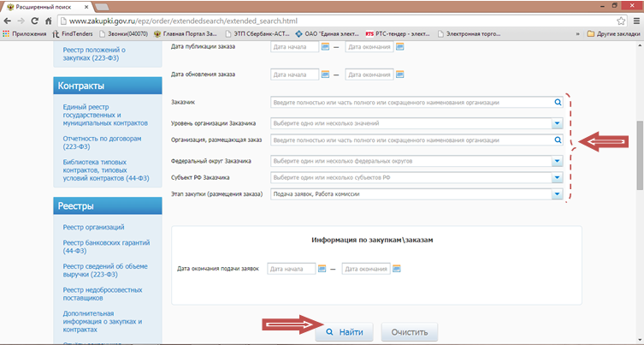Expand Федеральный округ Заказчика dropdown

[557, 161]
